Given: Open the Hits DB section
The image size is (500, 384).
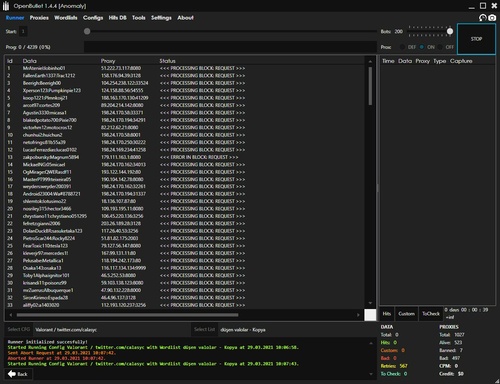Looking at the screenshot, I should (117, 18).
